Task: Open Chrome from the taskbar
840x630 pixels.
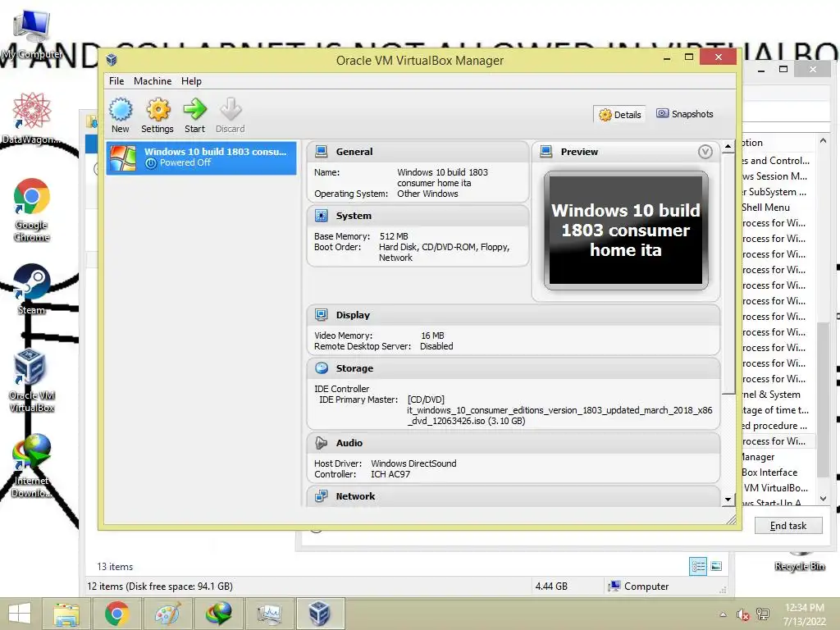Action: coord(116,614)
